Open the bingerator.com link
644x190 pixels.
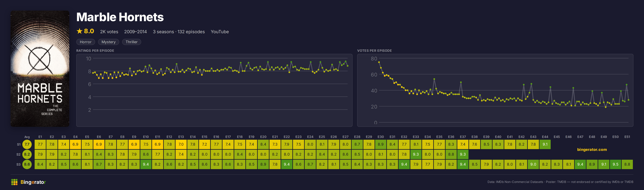[592, 149]
